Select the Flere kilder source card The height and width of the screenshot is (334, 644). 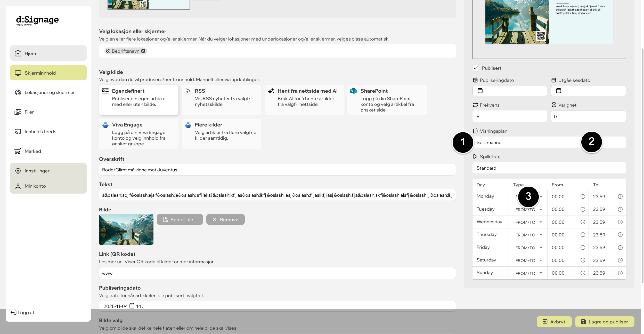222,134
